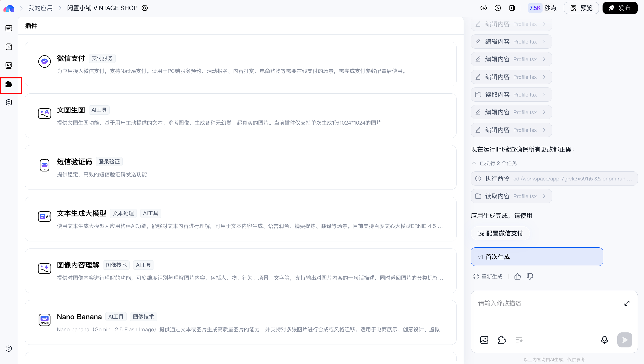The height and width of the screenshot is (364, 644).
Task: Open the plugins puzzle icon in sidebar
Action: [x=9, y=84]
